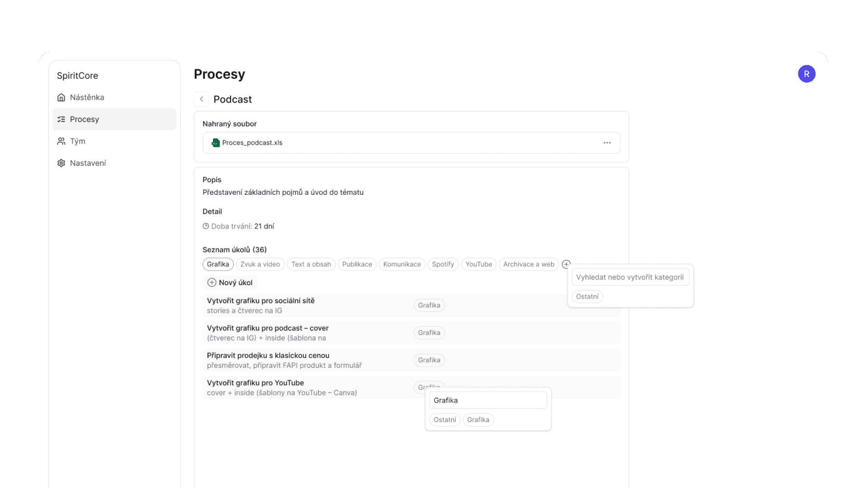Screen dimensions: 868x488
Task: Toggle the Spotify category chip
Action: [443, 264]
